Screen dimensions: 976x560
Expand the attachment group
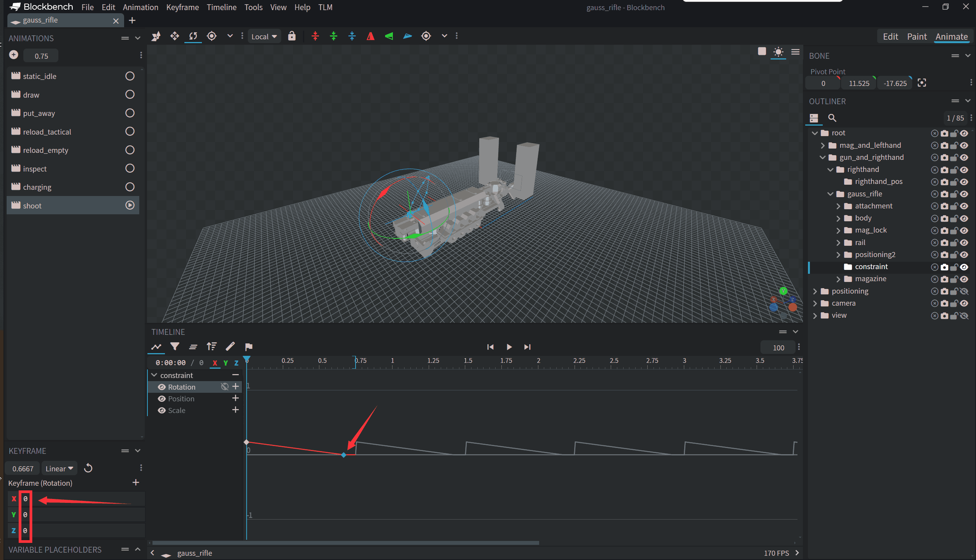coord(838,206)
